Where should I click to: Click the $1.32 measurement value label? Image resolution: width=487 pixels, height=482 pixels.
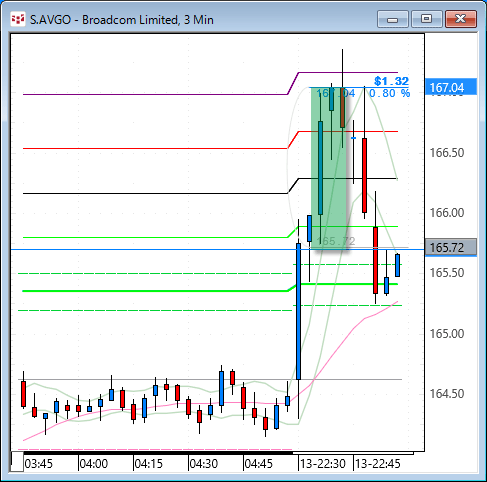click(391, 81)
